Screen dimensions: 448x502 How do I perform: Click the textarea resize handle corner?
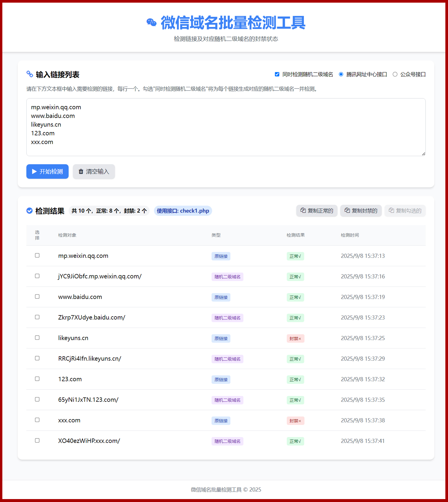pyautogui.click(x=423, y=154)
